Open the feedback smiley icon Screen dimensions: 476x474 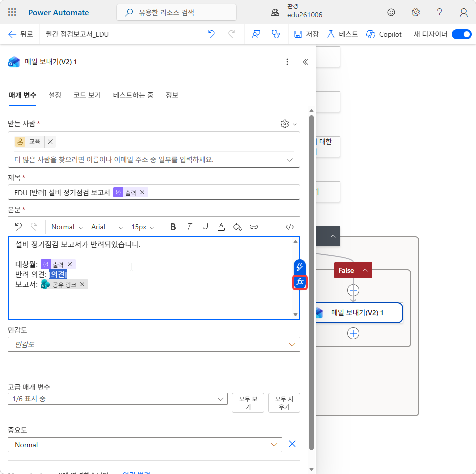tap(391, 12)
